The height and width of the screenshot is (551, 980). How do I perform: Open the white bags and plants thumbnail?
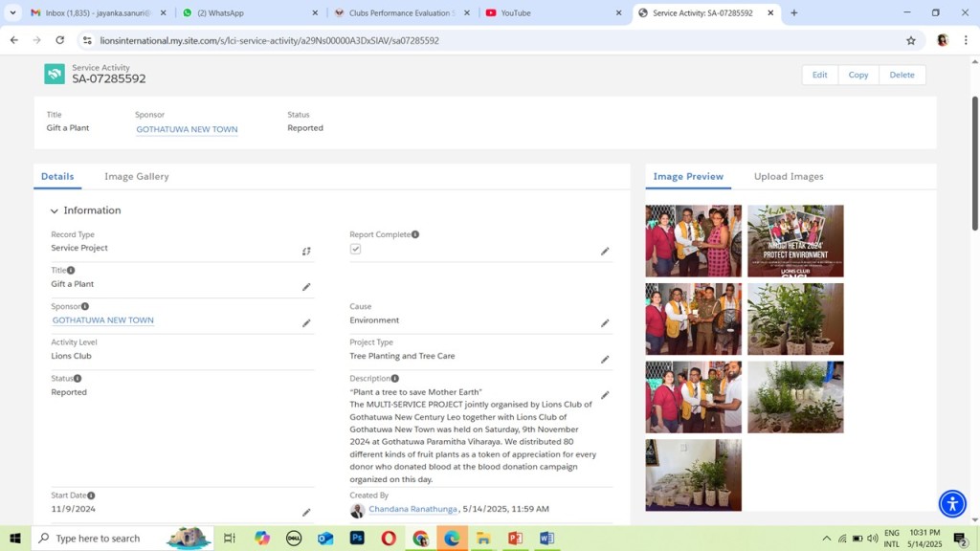click(693, 475)
